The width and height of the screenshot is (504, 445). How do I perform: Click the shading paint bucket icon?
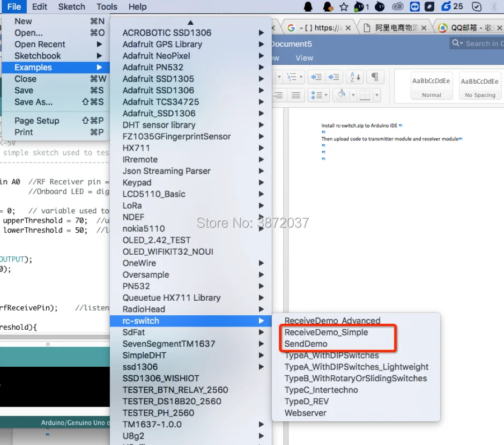(x=342, y=94)
